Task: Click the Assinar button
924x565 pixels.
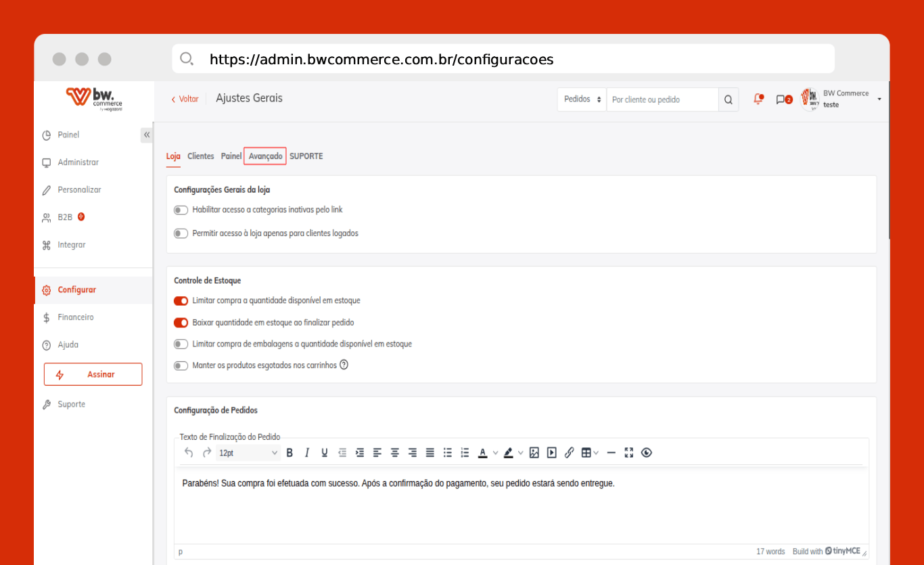Action: pos(93,374)
